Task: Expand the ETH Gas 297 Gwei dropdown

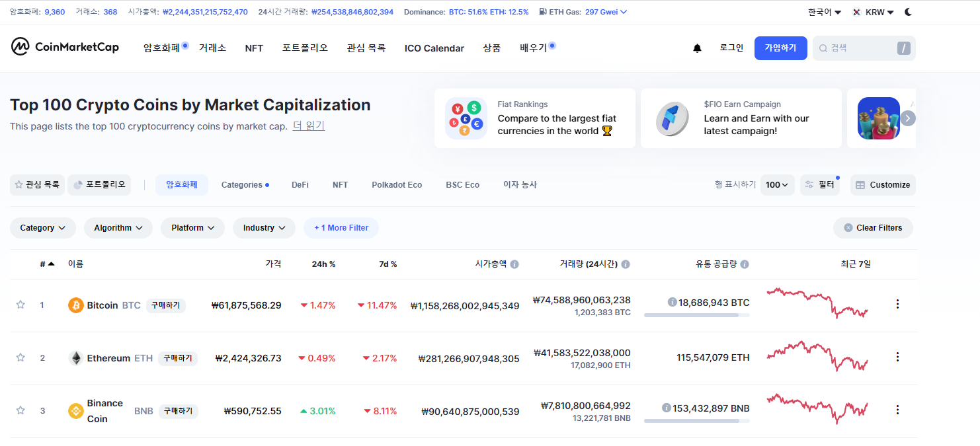Action: click(x=606, y=12)
